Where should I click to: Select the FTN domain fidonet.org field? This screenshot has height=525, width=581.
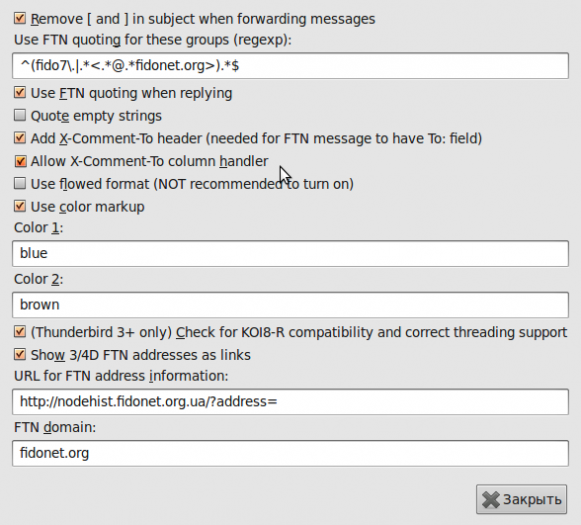pos(290,453)
